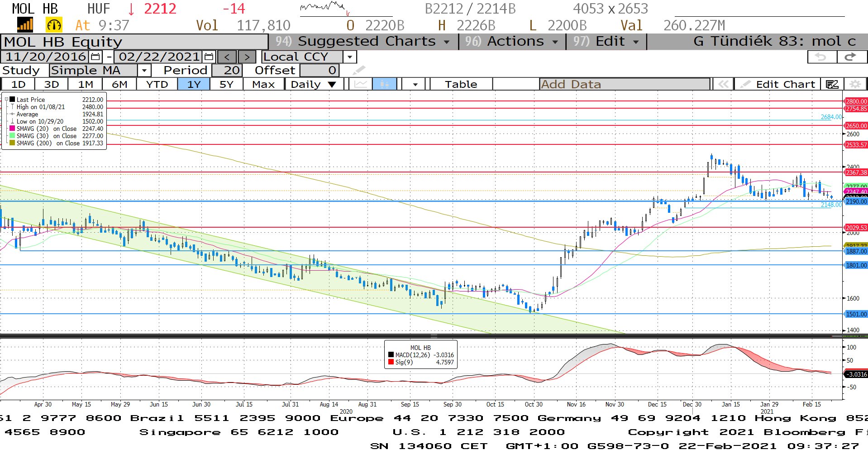868x464 pixels.
Task: Click the Edit Chart button
Action: pos(778,84)
